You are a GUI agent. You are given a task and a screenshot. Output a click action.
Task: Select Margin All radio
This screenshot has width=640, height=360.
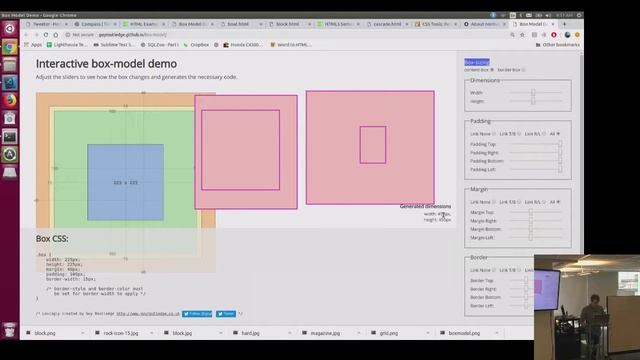[x=558, y=202]
